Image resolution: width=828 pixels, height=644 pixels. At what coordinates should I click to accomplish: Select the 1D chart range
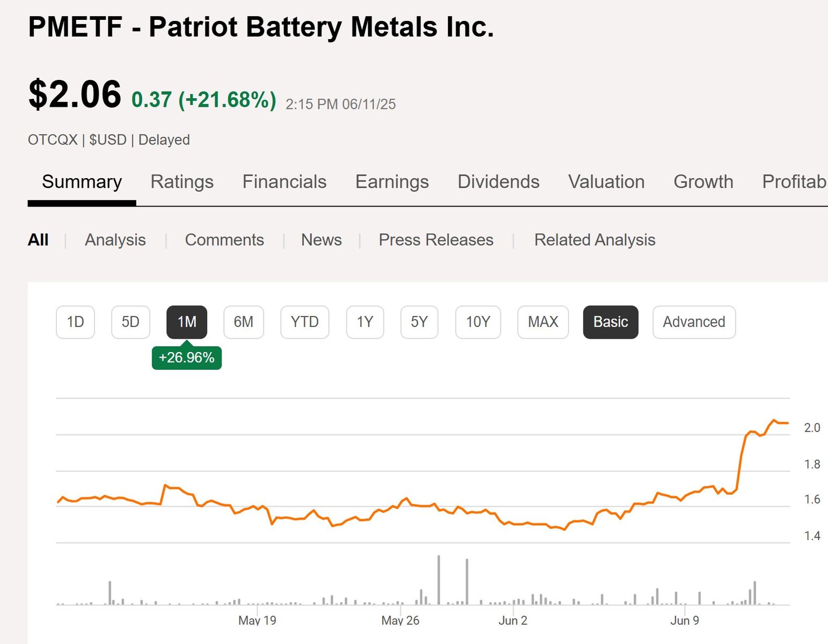tap(75, 322)
